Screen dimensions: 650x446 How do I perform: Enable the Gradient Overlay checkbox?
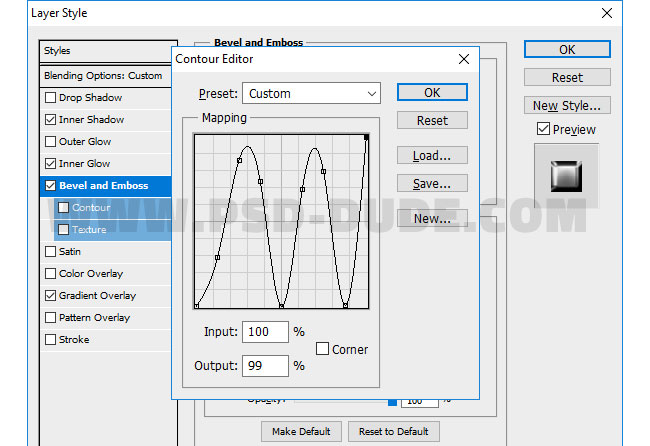[x=51, y=296]
